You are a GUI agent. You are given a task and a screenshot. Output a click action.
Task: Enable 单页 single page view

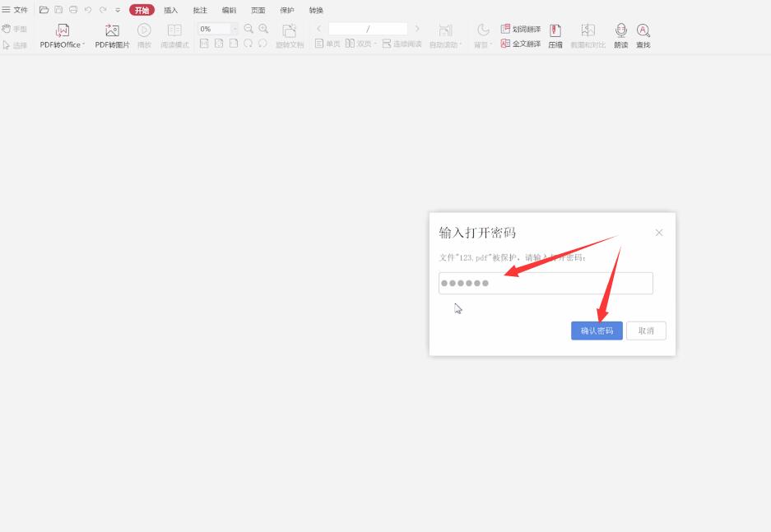point(327,44)
